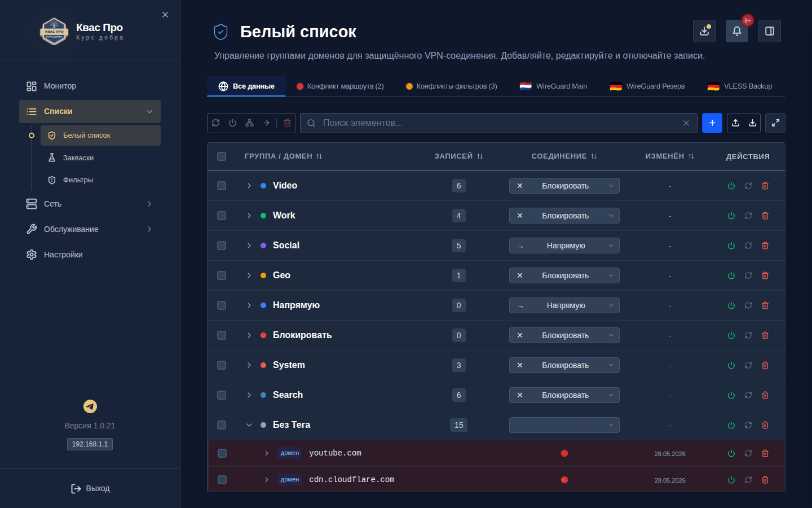Click the refresh icon in the toolbar
The width and height of the screenshot is (812, 508).
coord(216,123)
